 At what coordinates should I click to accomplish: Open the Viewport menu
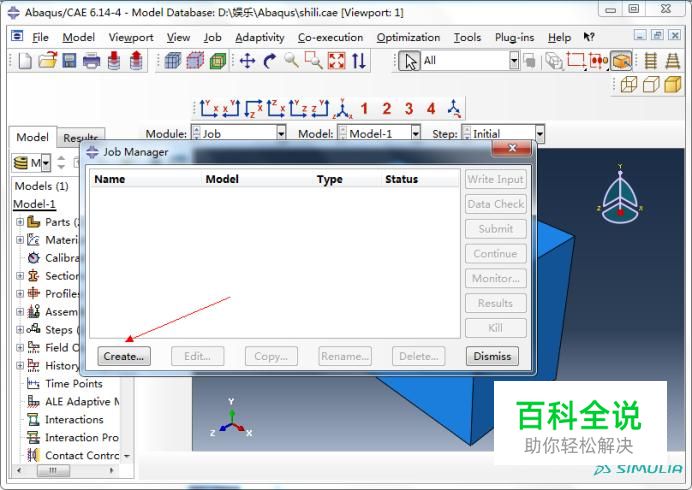click(131, 38)
